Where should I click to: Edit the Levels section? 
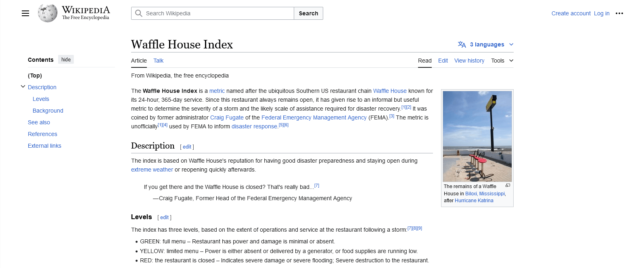164,218
